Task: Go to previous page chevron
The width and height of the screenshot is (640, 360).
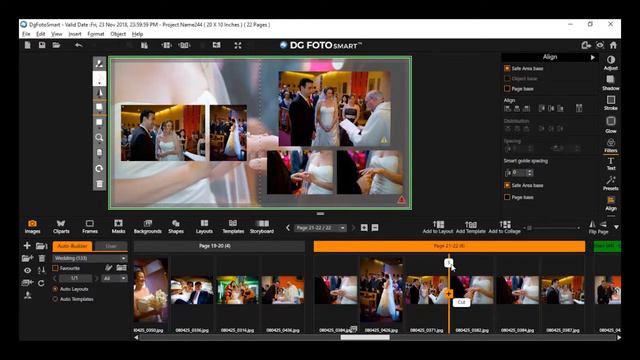Action: pyautogui.click(x=288, y=228)
